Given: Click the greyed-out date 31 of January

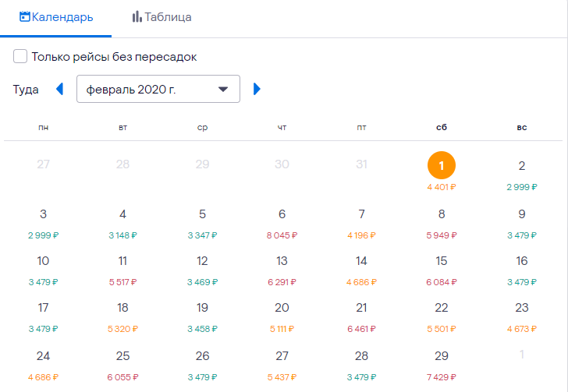Looking at the screenshot, I should coord(361,164).
